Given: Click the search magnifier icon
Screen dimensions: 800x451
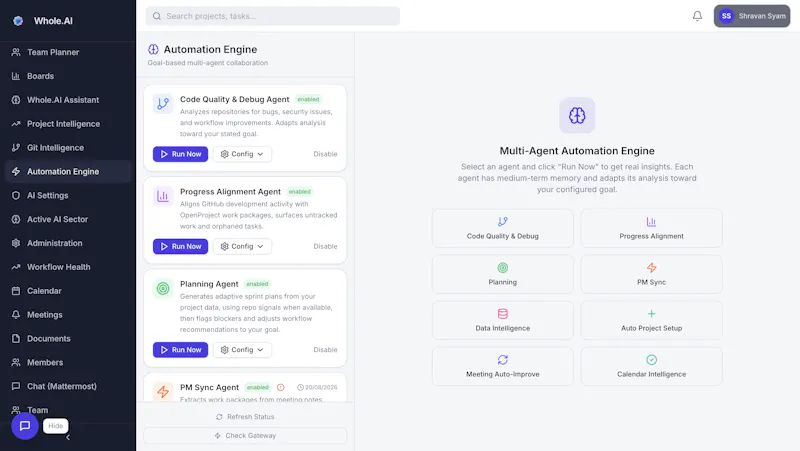Looking at the screenshot, I should 157,16.
